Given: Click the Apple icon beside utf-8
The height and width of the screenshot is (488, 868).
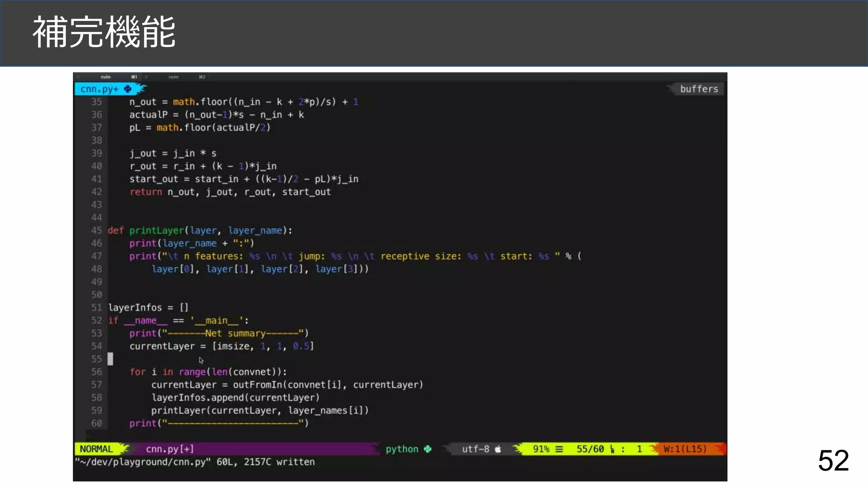Looking at the screenshot, I should [498, 449].
